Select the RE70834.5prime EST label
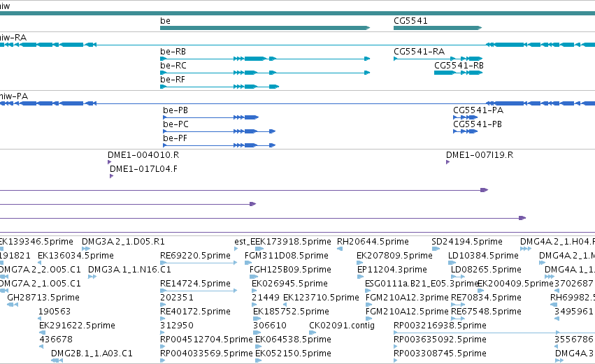 click(x=486, y=298)
